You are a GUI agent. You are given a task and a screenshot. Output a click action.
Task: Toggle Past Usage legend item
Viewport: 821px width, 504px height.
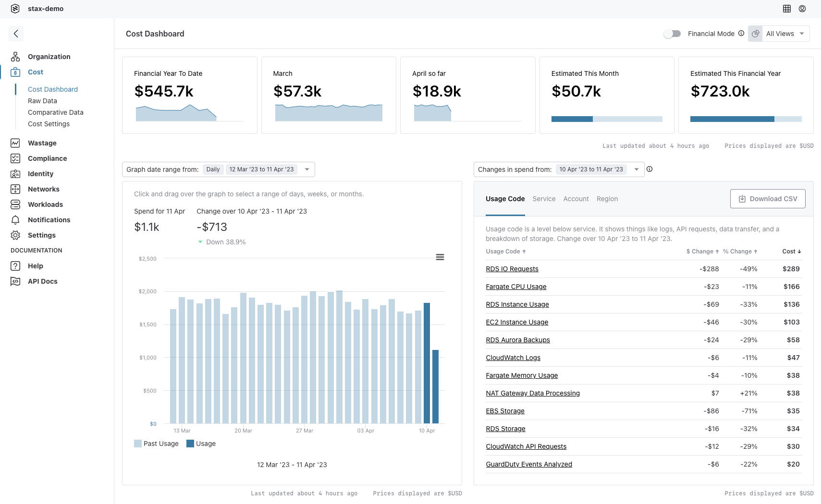[x=156, y=444]
